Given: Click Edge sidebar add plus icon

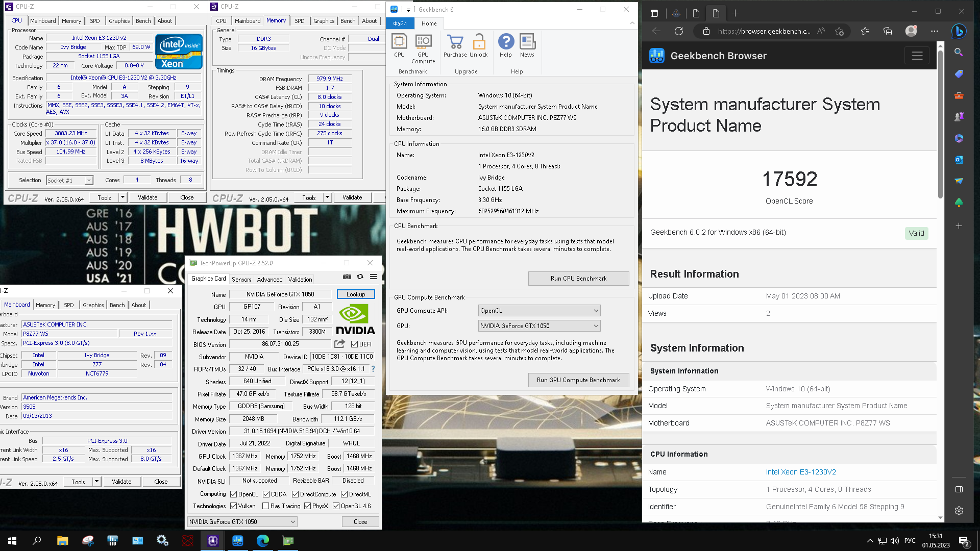Looking at the screenshot, I should click(959, 226).
